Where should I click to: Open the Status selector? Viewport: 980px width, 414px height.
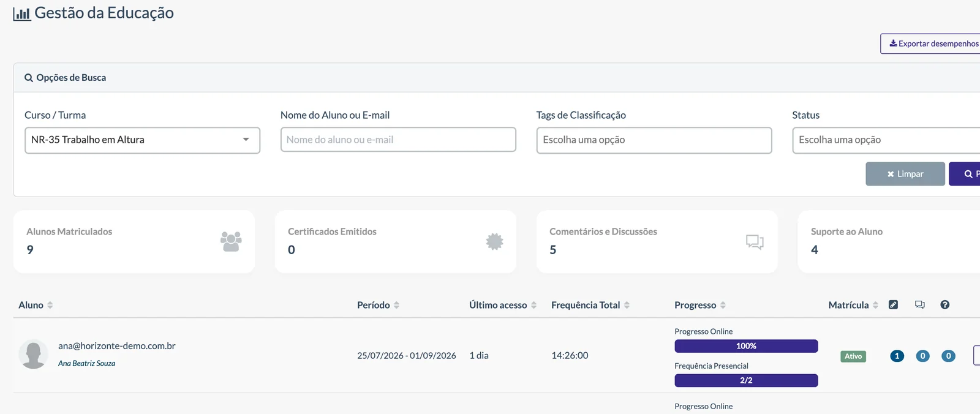pyautogui.click(x=886, y=140)
